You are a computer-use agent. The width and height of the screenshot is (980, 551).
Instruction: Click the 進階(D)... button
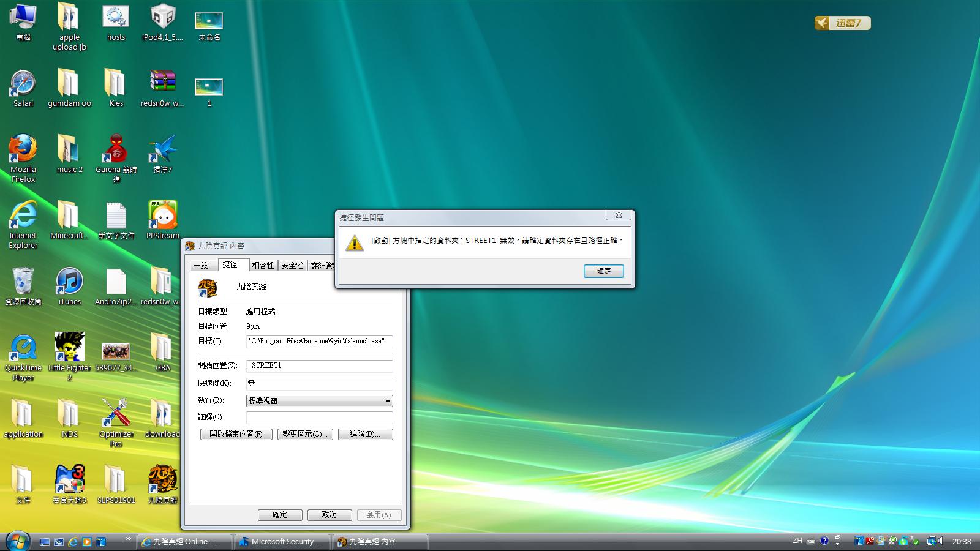(365, 434)
